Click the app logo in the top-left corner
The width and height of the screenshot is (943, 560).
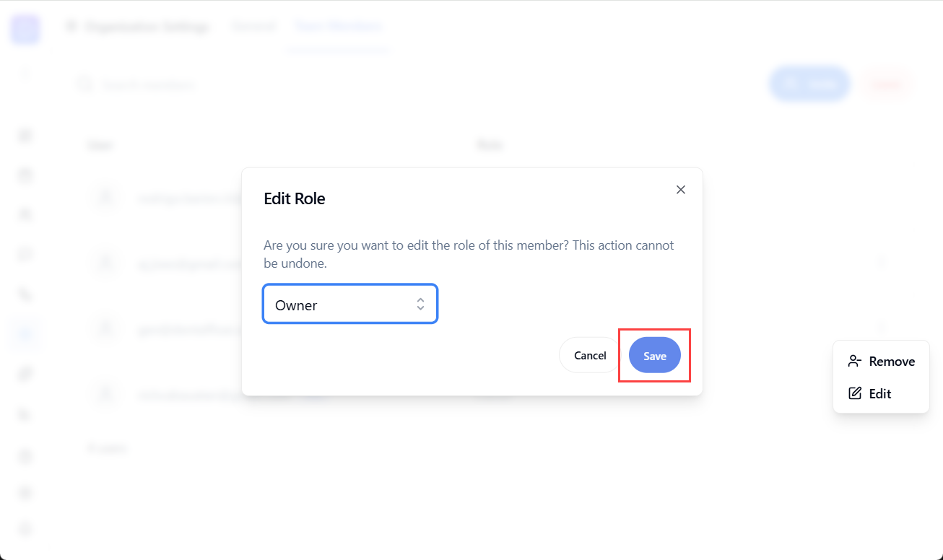tap(25, 29)
